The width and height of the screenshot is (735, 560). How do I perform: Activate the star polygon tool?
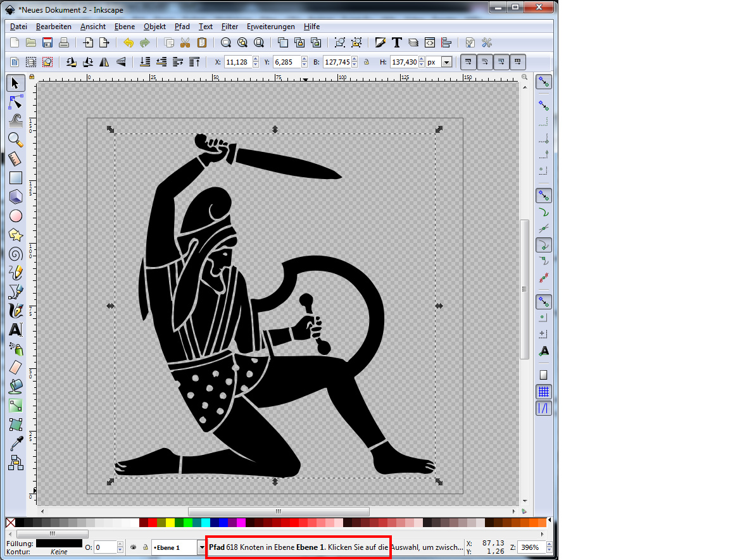pos(16,235)
